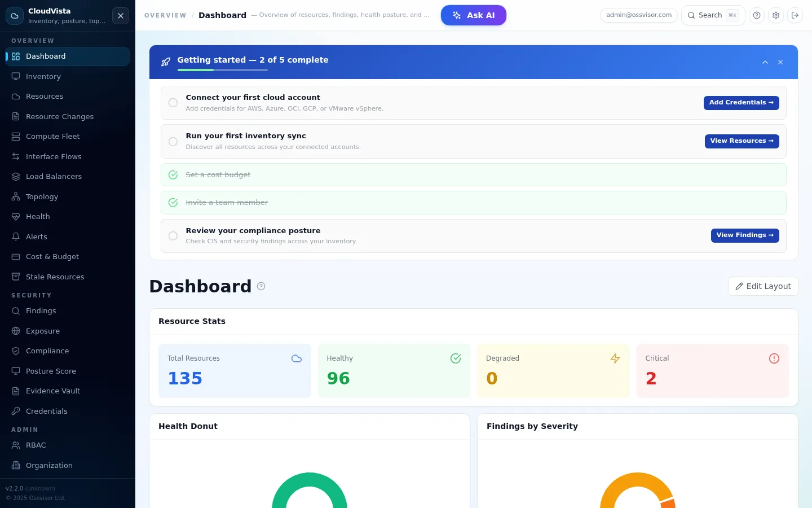Viewport: 812px width, 508px height.
Task: Click View Findings button
Action: [745, 235]
